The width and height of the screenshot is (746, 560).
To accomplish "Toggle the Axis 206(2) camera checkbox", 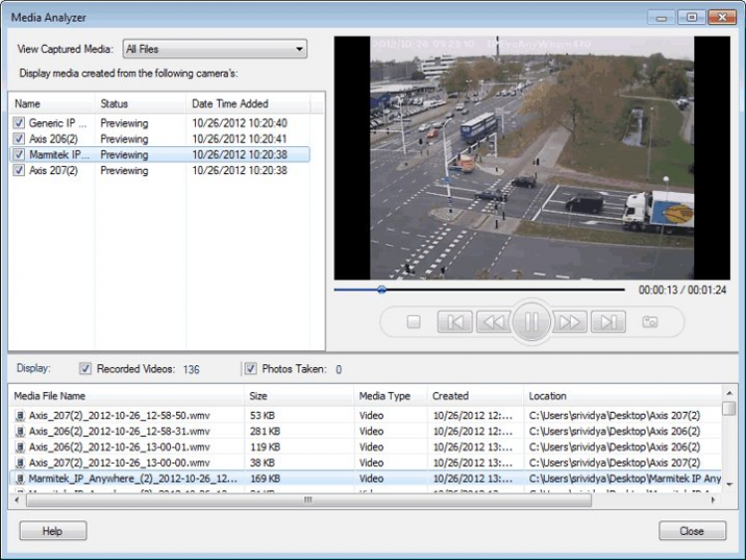I will pyautogui.click(x=19, y=139).
